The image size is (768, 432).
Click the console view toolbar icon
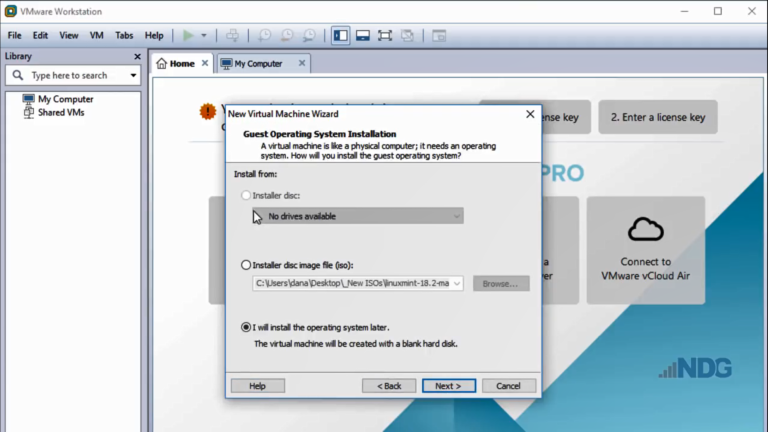[439, 35]
